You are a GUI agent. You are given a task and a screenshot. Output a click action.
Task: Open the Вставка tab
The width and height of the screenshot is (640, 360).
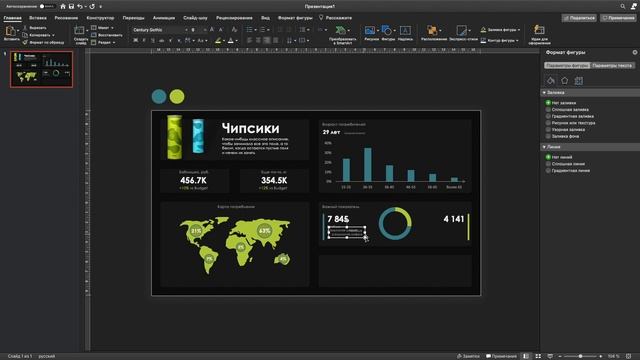(x=38, y=18)
